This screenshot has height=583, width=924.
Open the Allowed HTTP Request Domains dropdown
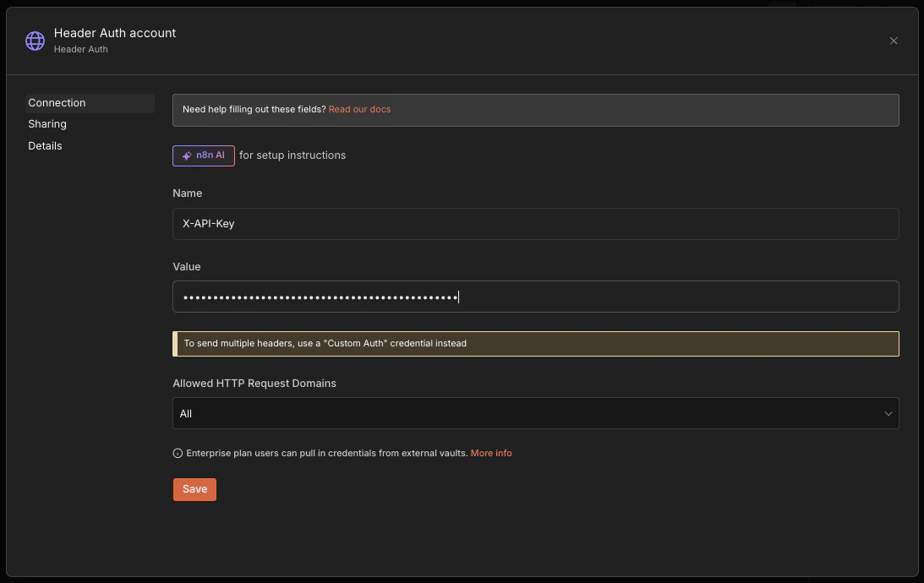pyautogui.click(x=535, y=413)
